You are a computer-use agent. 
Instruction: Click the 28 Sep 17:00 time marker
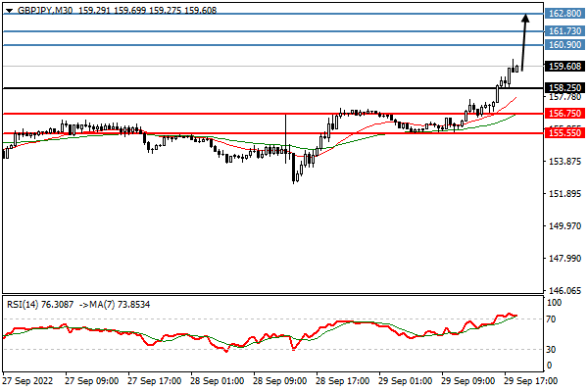click(x=342, y=381)
